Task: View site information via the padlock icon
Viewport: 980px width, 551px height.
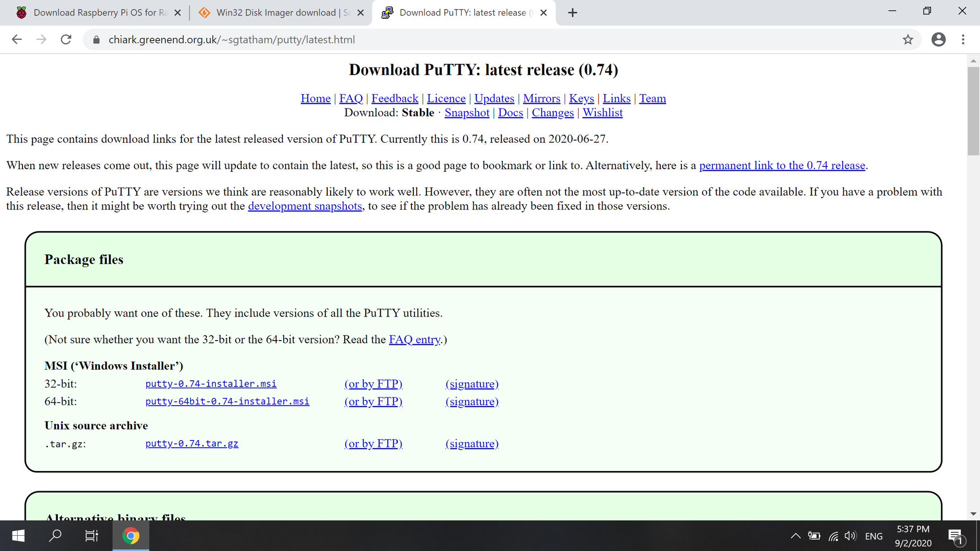Action: 96,40
